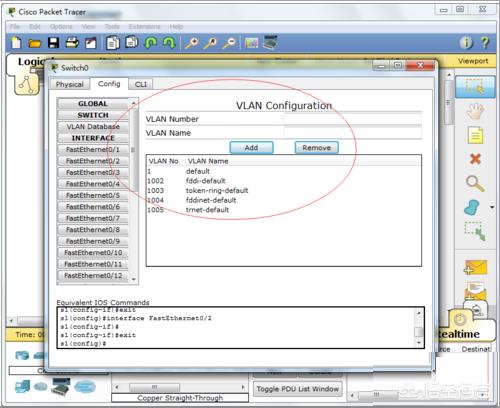
Task: Select the Move Layout hand tool
Action: pos(475,111)
